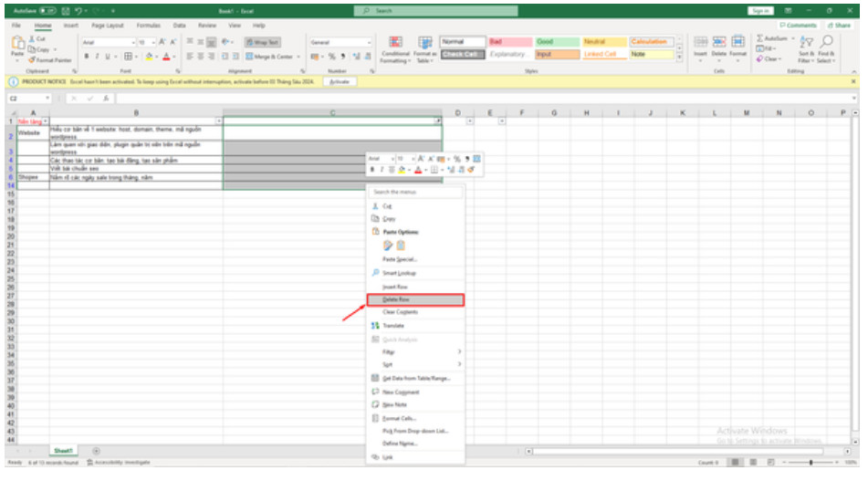The image size is (868, 481).
Task: Open the General number format dropdown
Action: [x=370, y=42]
